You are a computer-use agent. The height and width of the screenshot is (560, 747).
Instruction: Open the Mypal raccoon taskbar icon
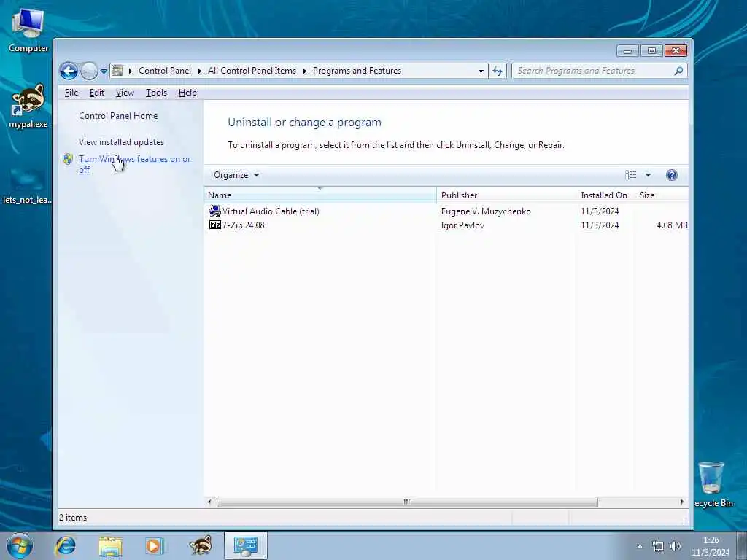point(201,545)
